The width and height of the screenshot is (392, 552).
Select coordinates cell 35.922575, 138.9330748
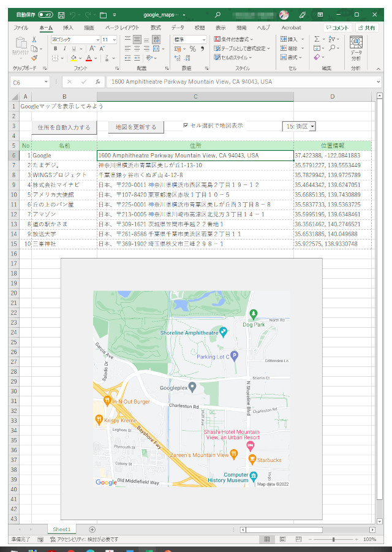pyautogui.click(x=333, y=244)
